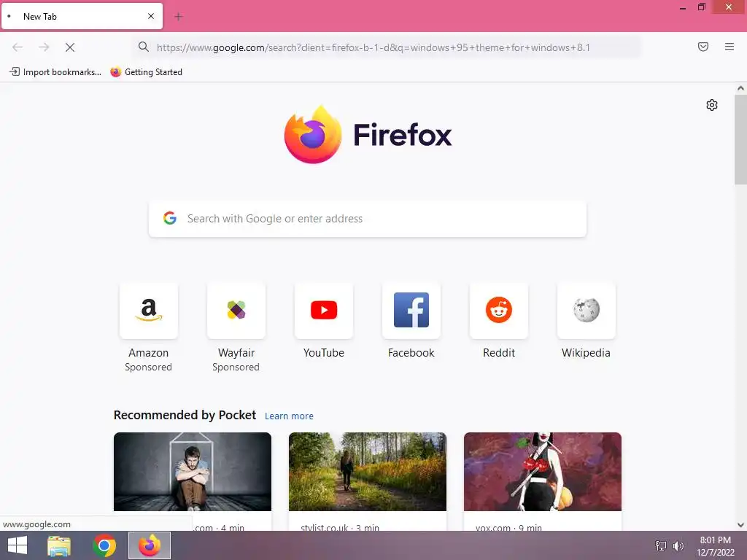Image resolution: width=747 pixels, height=560 pixels.
Task: Save page to Pocket
Action: coord(703,47)
